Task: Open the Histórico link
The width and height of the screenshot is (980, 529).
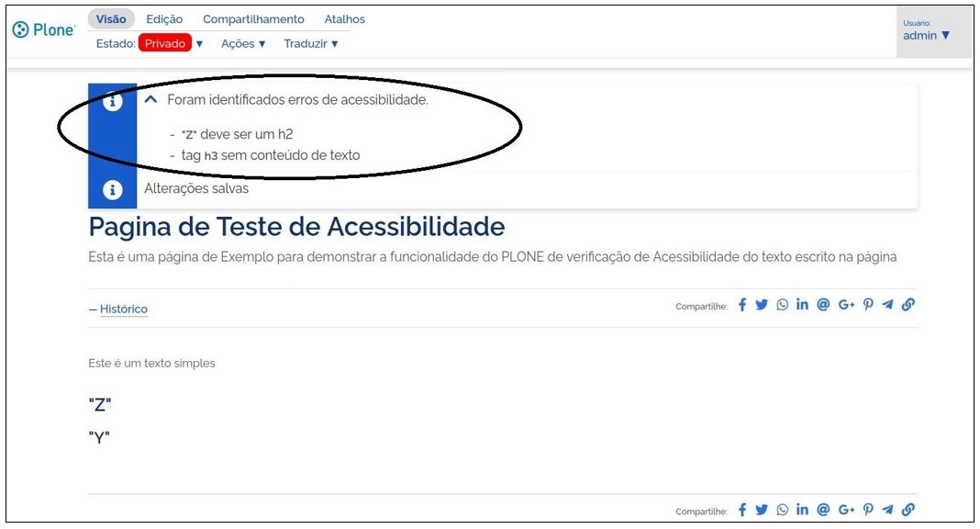Action: coord(123,309)
